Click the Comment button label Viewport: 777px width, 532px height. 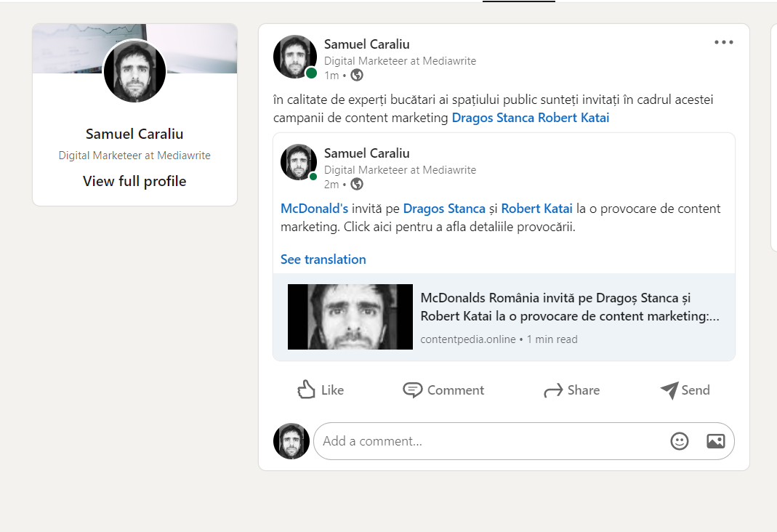[456, 390]
